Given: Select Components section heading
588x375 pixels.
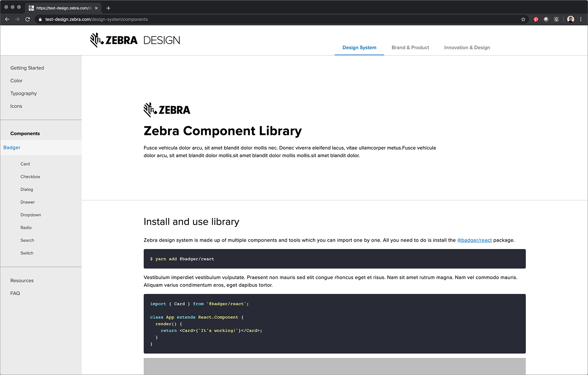Looking at the screenshot, I should point(25,133).
